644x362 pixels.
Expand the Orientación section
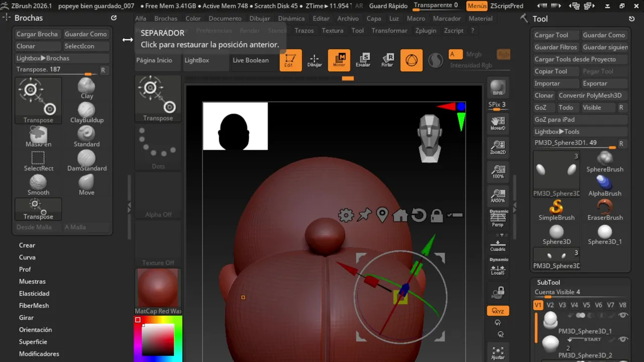click(35, 330)
